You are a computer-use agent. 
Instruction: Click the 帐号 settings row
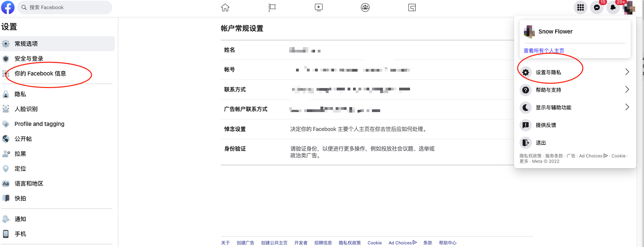pos(367,70)
